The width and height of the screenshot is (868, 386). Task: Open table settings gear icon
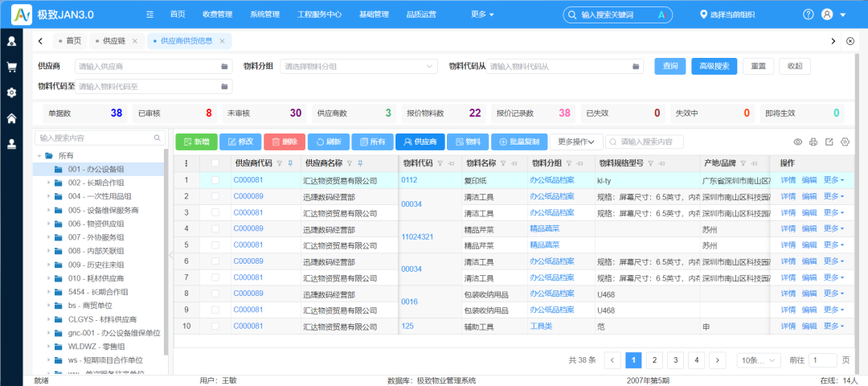click(845, 142)
